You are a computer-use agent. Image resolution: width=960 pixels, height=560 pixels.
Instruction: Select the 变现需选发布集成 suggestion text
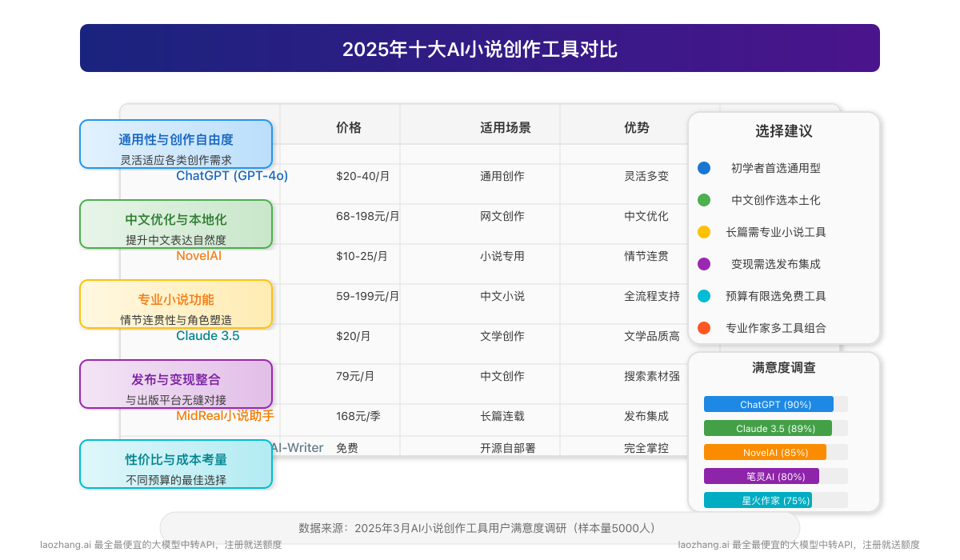click(x=776, y=264)
